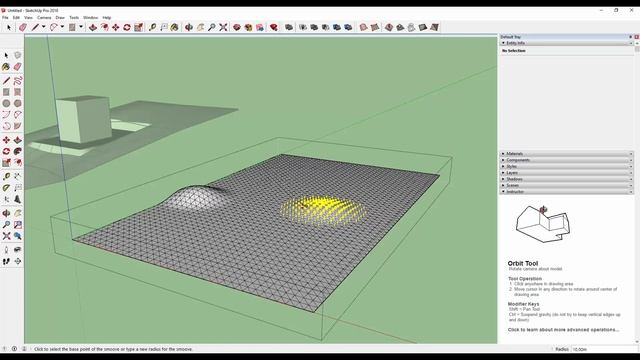Click the Default Tray auto-hide pin
The width and height of the screenshot is (640, 360).
[631, 37]
